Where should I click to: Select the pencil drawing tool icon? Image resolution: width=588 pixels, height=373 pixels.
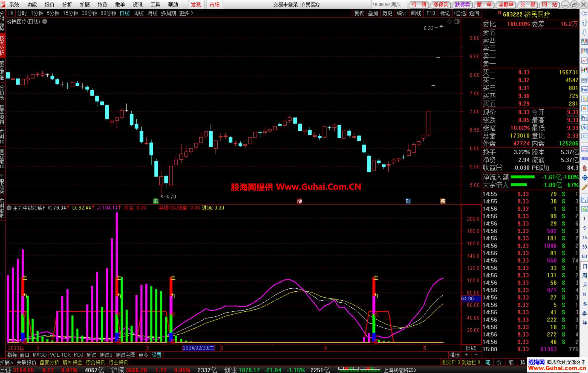tap(584, 187)
